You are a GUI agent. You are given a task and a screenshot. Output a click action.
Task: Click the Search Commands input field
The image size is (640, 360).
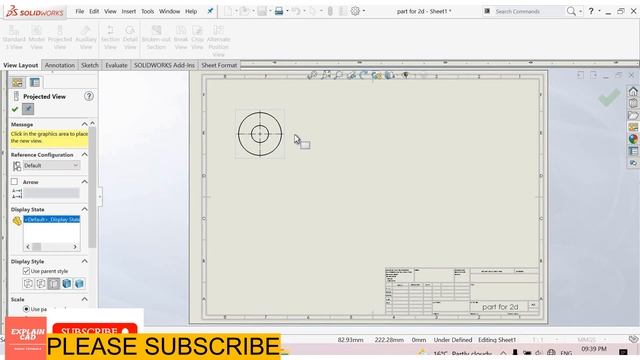tap(527, 11)
